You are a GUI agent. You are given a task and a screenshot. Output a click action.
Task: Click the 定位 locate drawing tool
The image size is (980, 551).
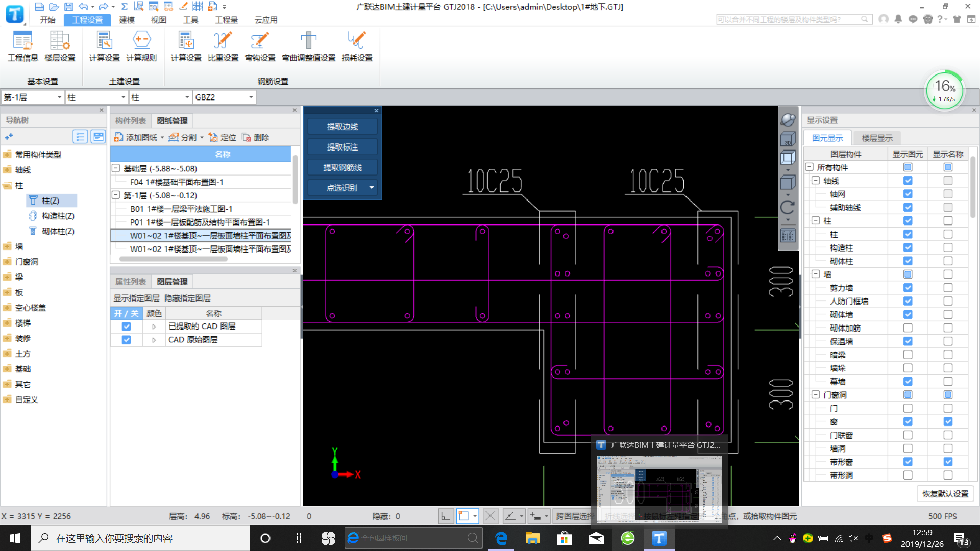[222, 137]
